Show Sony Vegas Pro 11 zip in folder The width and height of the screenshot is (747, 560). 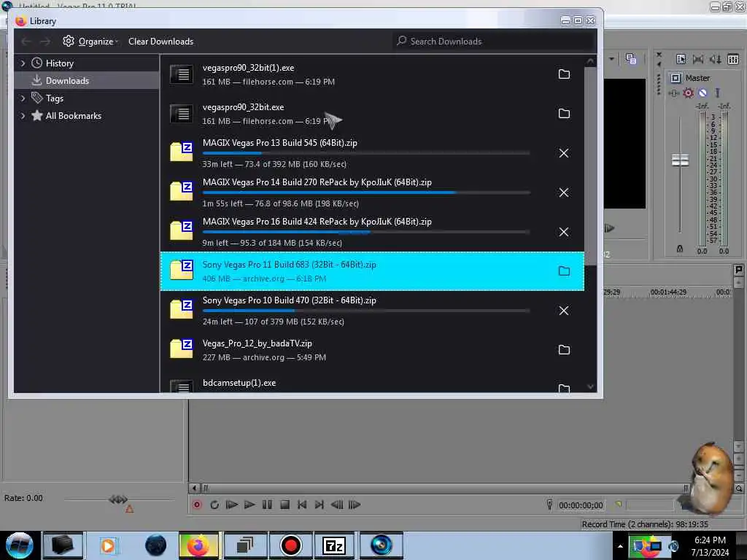pos(564,271)
